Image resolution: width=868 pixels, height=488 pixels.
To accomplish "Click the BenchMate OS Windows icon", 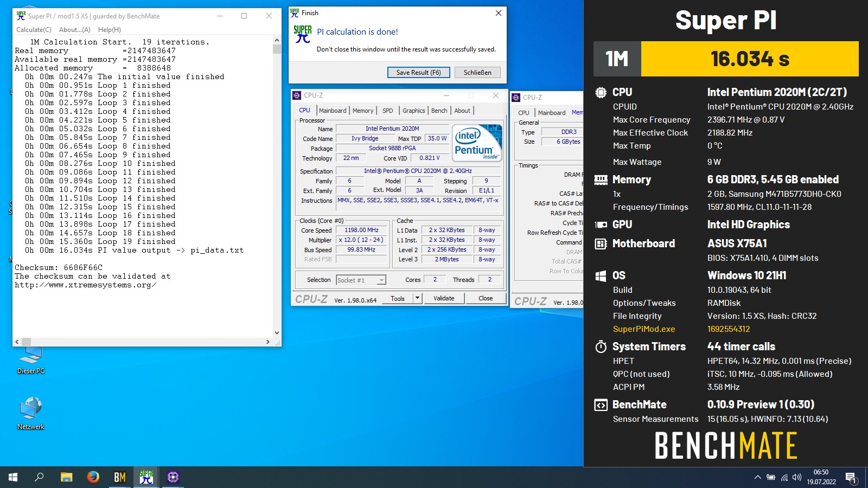I will click(x=601, y=276).
